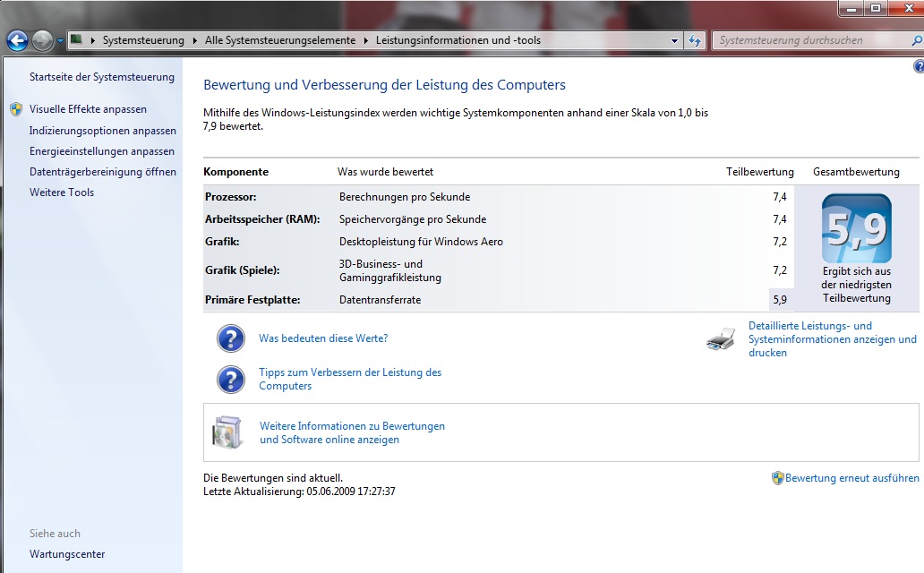The width and height of the screenshot is (924, 573).
Task: Maximize the window
Action: [876, 8]
